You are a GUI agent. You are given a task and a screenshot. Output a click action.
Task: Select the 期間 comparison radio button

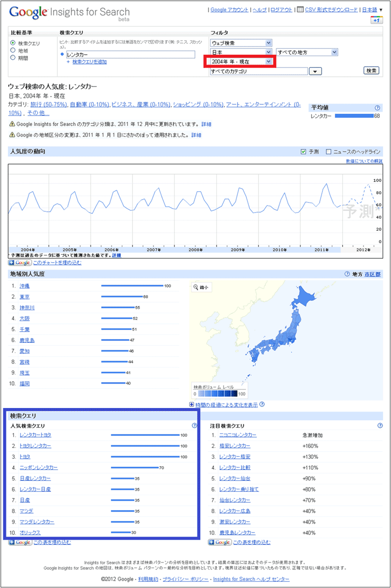(13, 58)
